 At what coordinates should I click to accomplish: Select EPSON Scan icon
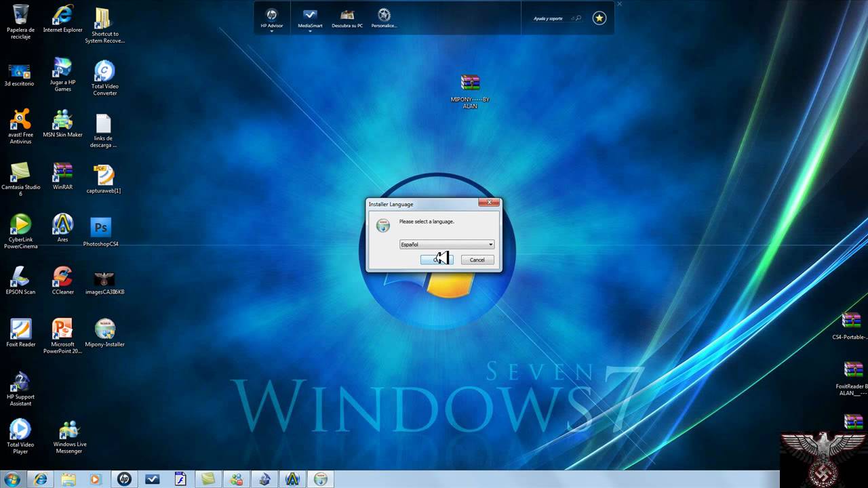click(20, 281)
